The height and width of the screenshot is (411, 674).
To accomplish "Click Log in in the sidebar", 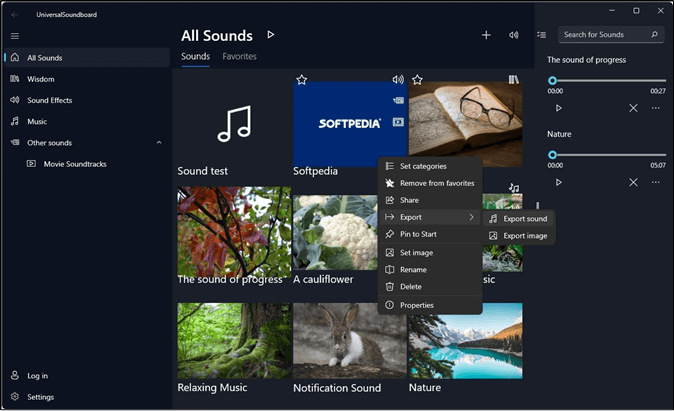I will pyautogui.click(x=37, y=376).
